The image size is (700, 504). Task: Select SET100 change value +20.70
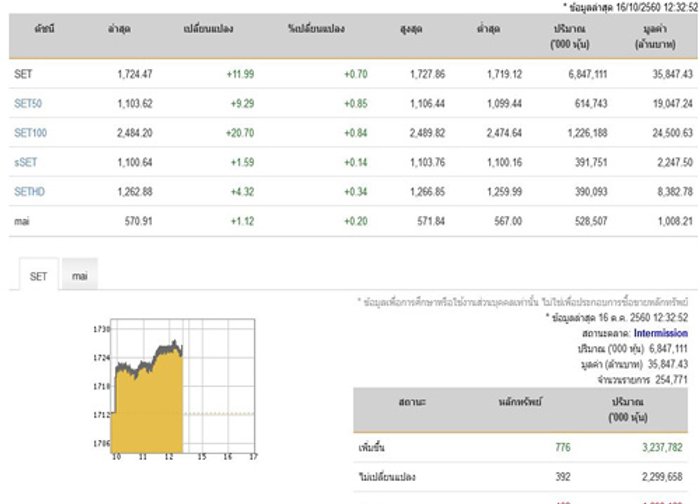point(240,133)
